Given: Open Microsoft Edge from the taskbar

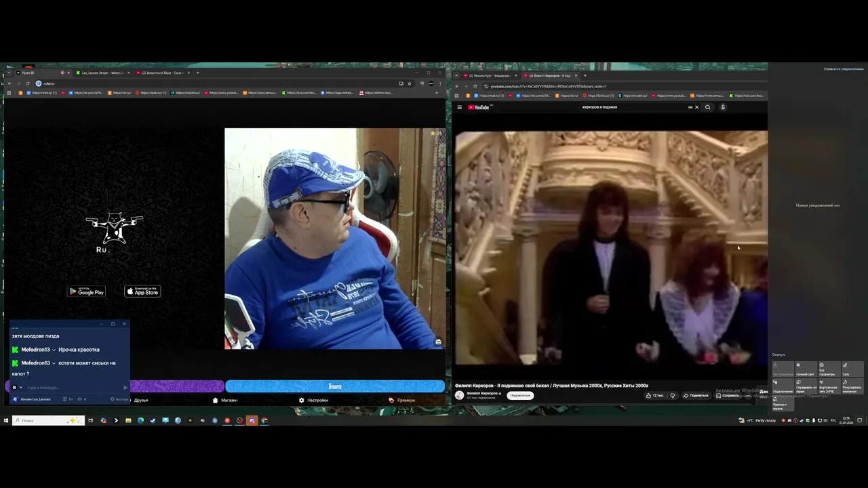Looking at the screenshot, I should [140, 420].
